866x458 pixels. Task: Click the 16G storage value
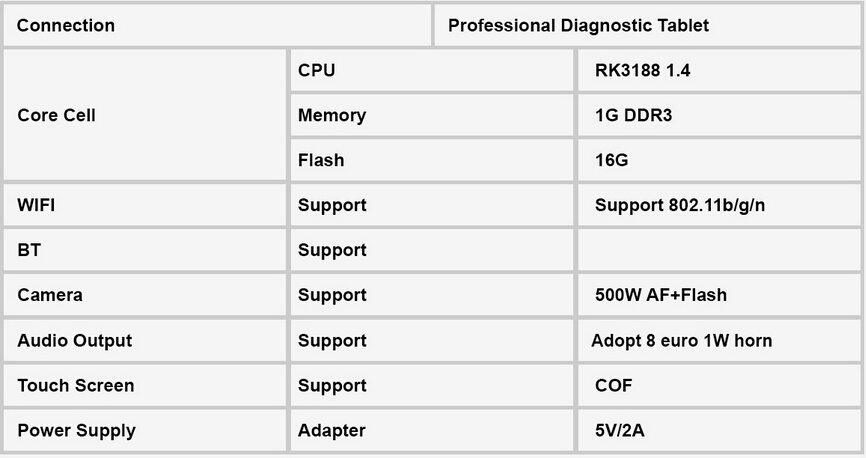click(x=611, y=160)
